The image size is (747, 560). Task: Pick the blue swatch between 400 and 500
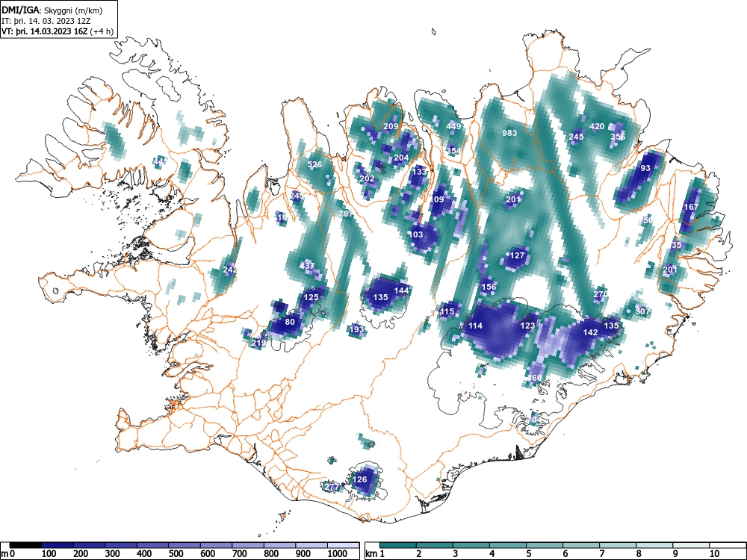point(152,545)
